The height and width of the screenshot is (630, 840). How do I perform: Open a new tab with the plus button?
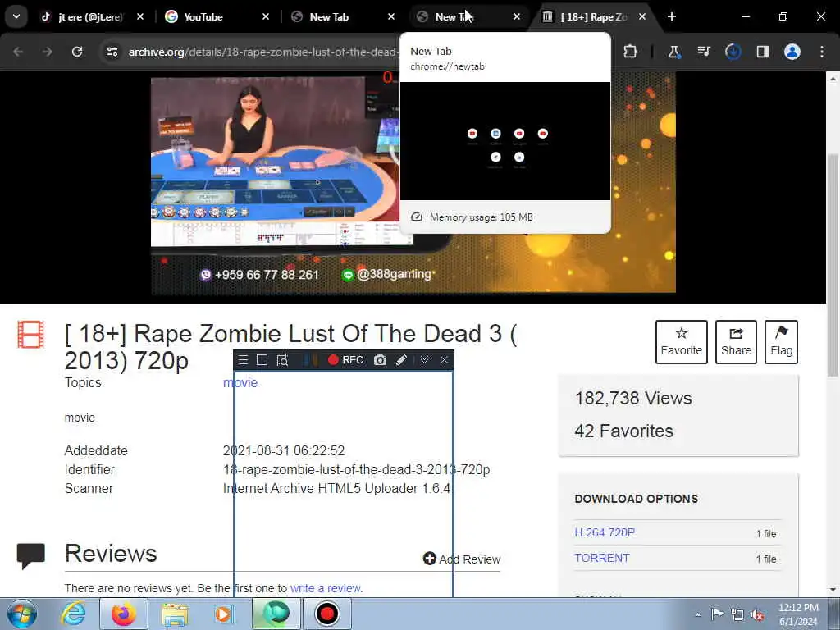(x=672, y=17)
